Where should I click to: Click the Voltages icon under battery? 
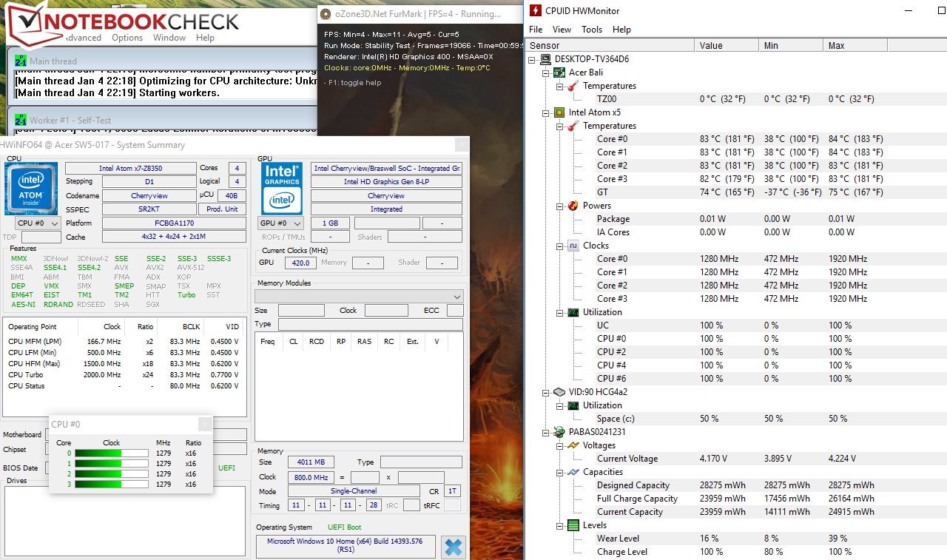[573, 445]
